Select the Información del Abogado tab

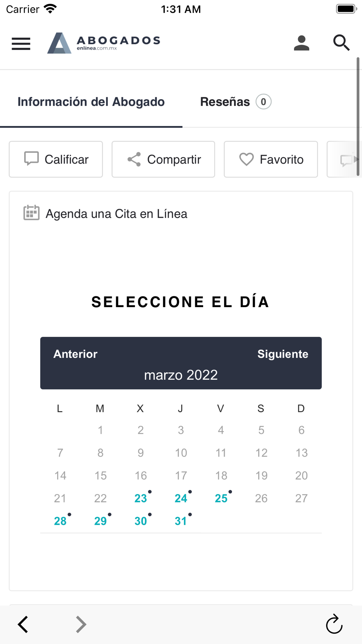[91, 102]
